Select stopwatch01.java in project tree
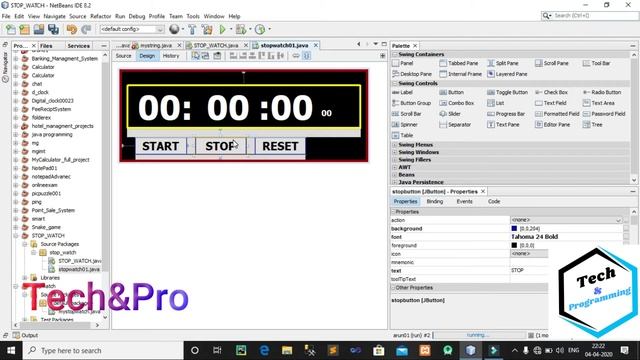640x360 pixels. [x=79, y=269]
